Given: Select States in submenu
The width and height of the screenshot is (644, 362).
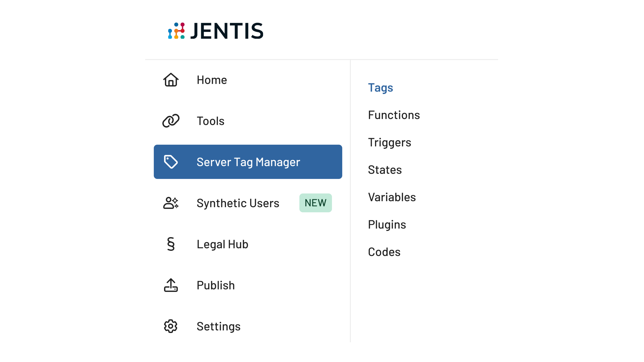Looking at the screenshot, I should coord(385,170).
